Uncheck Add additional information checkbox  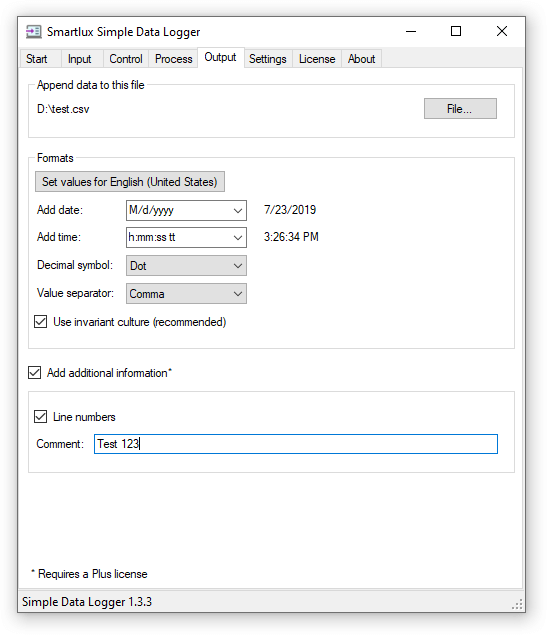[34, 373]
